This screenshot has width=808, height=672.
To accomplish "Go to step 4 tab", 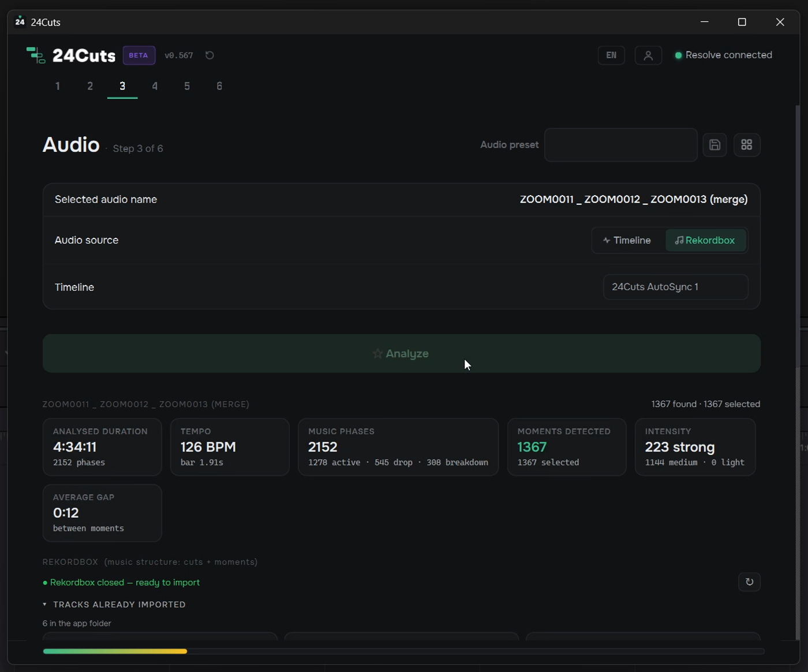I will pos(155,86).
